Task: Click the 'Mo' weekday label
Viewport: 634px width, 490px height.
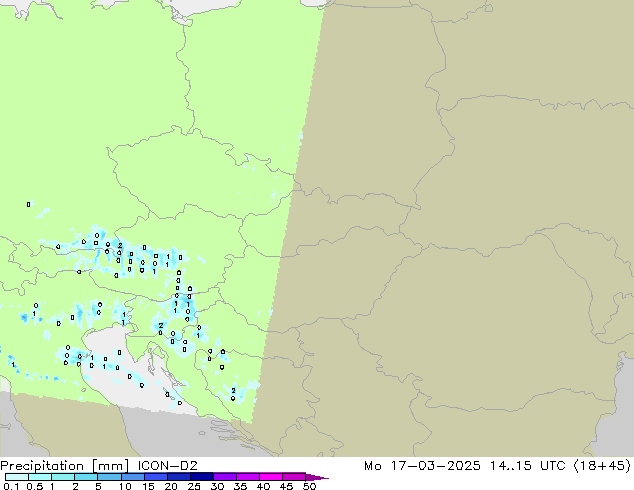Action: pyautogui.click(x=373, y=466)
